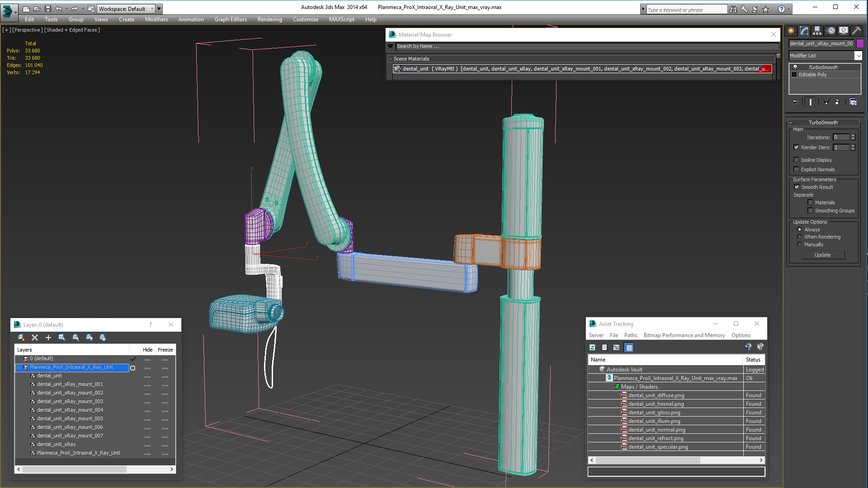This screenshot has width=868, height=488.
Task: Click Remove Modifier trash icon in the stack
Action: click(837, 102)
